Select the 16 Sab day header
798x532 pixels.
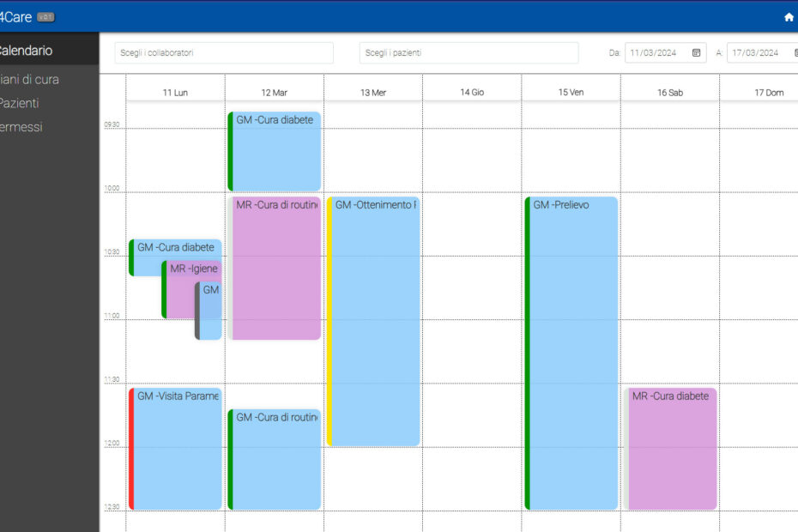(670, 93)
